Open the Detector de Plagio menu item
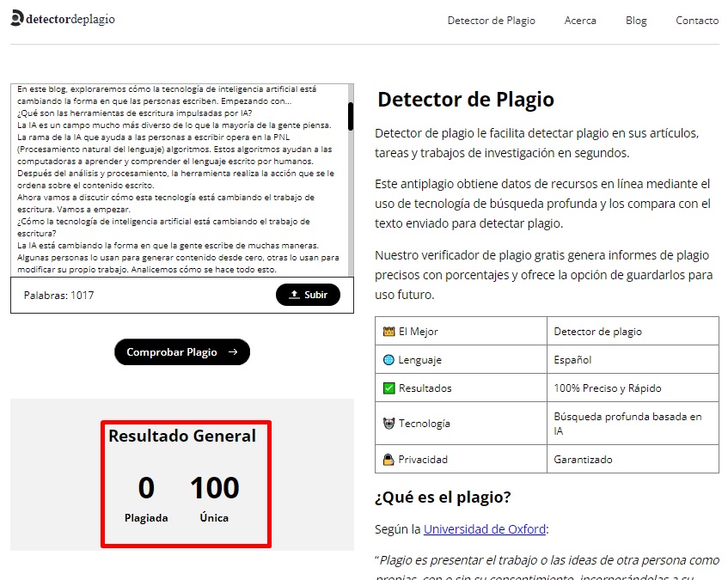728x580 pixels. click(x=491, y=21)
